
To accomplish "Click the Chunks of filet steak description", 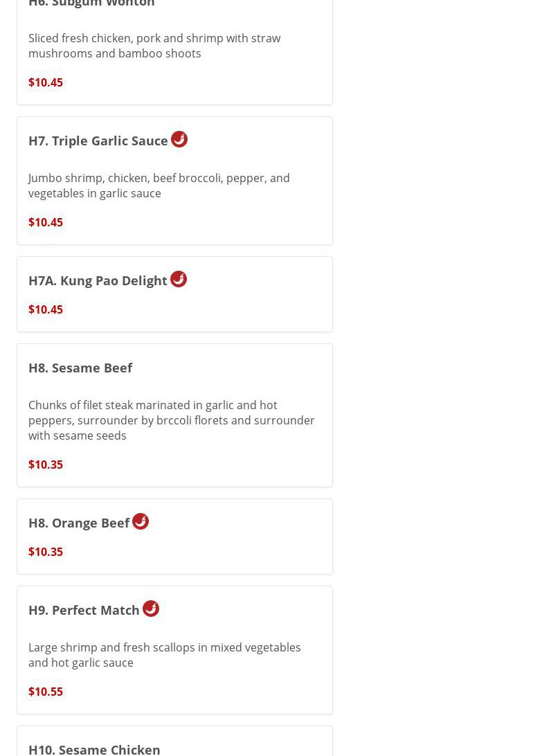I will 171,420.
